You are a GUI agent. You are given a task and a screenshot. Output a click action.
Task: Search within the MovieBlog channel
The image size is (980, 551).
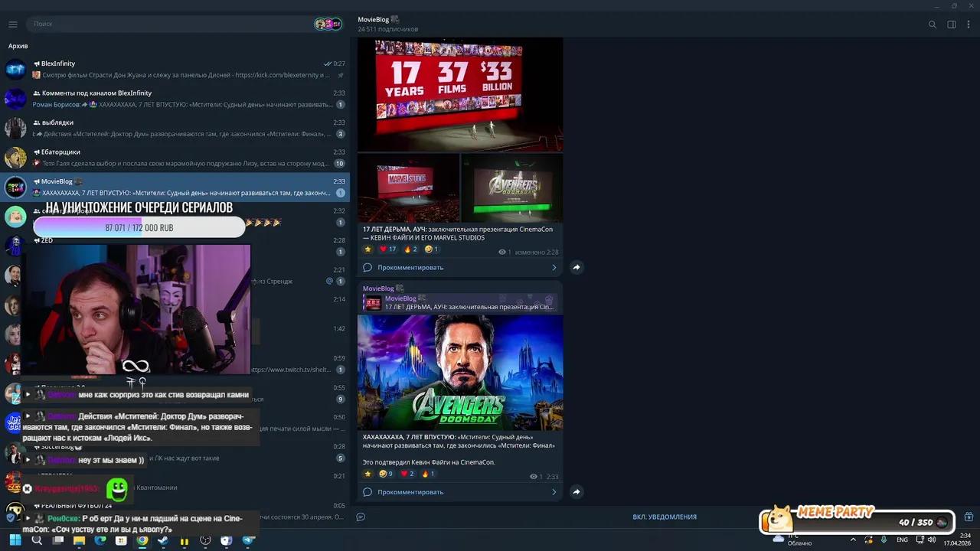(933, 24)
